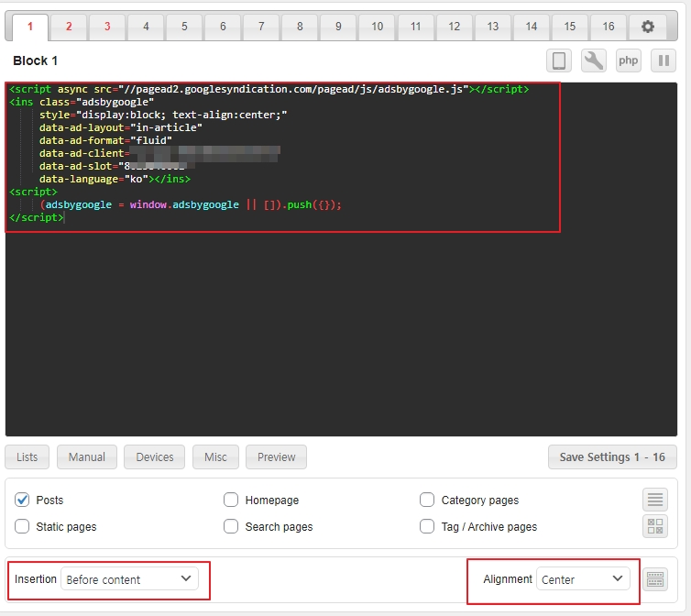The image size is (691, 616).
Task: Switch to block tab 8
Action: point(300,27)
